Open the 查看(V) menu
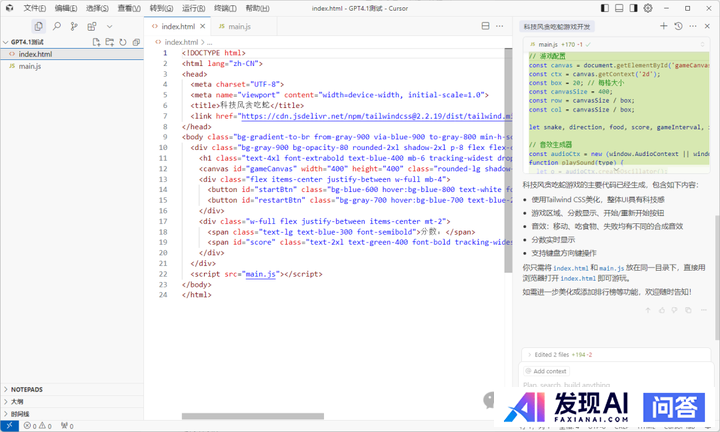 [x=129, y=8]
